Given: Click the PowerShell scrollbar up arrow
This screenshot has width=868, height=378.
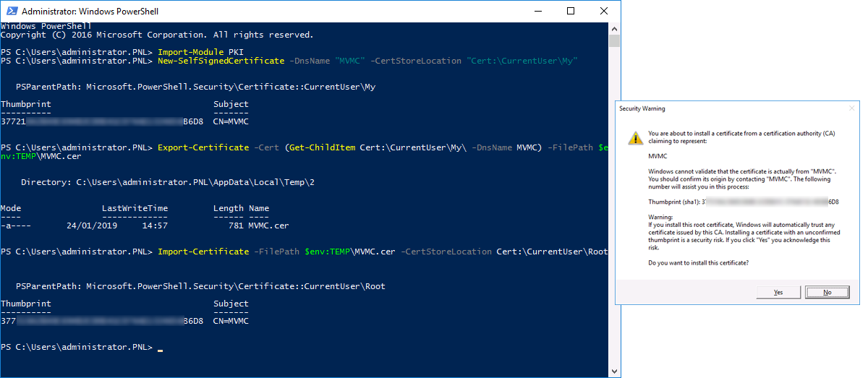Looking at the screenshot, I should 615,27.
